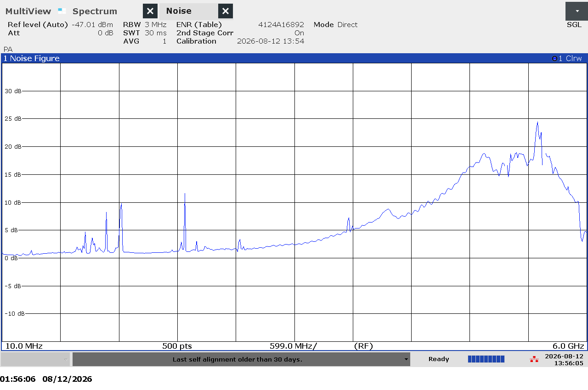Click the (RF) label in footer

pyautogui.click(x=363, y=346)
